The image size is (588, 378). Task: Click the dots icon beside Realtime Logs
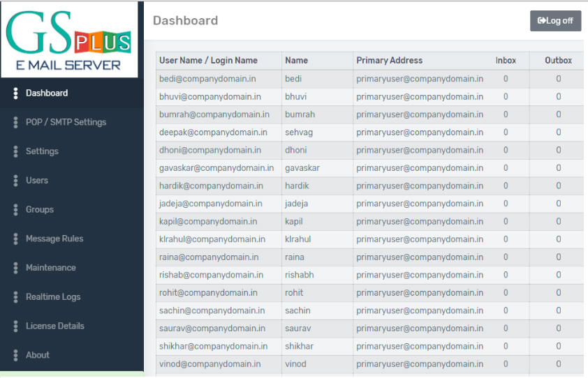(x=15, y=297)
